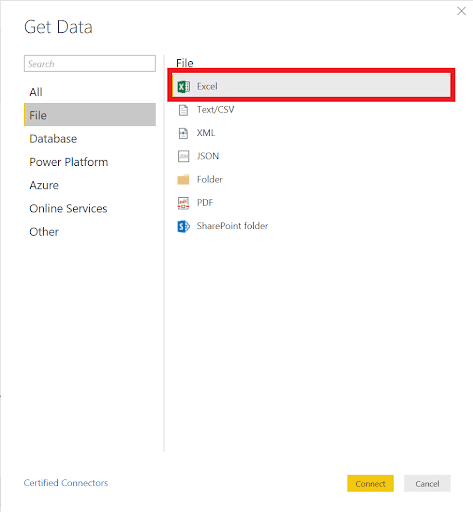Select the File category
This screenshot has height=512, width=473.
(90, 115)
